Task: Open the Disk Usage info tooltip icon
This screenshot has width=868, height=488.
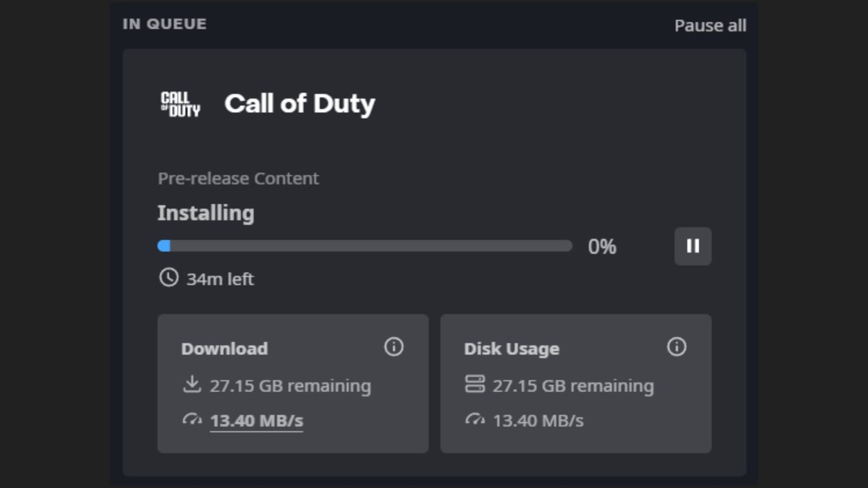Action: point(676,347)
